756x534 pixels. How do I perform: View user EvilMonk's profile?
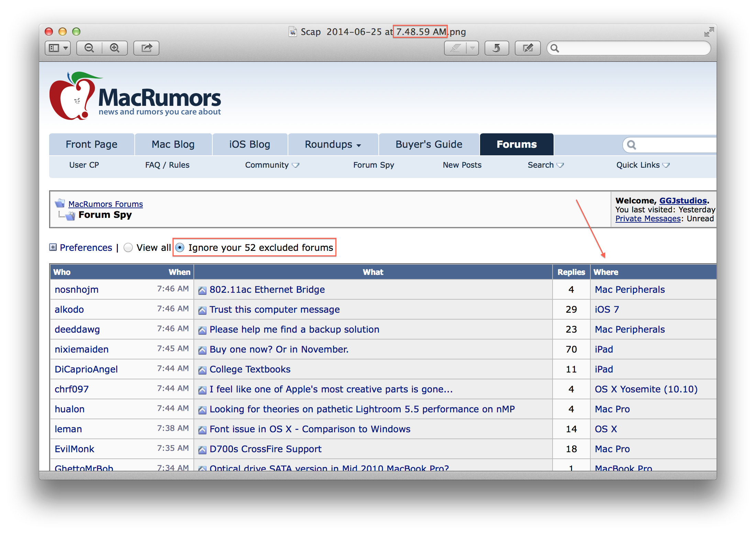(x=74, y=449)
